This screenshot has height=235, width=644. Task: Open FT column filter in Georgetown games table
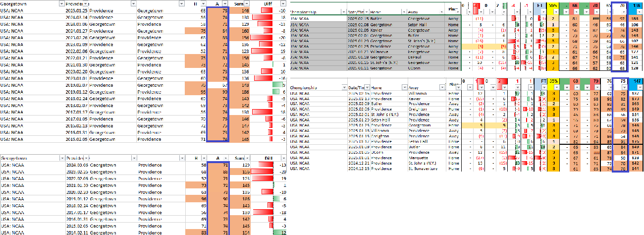pyautogui.click(x=543, y=11)
